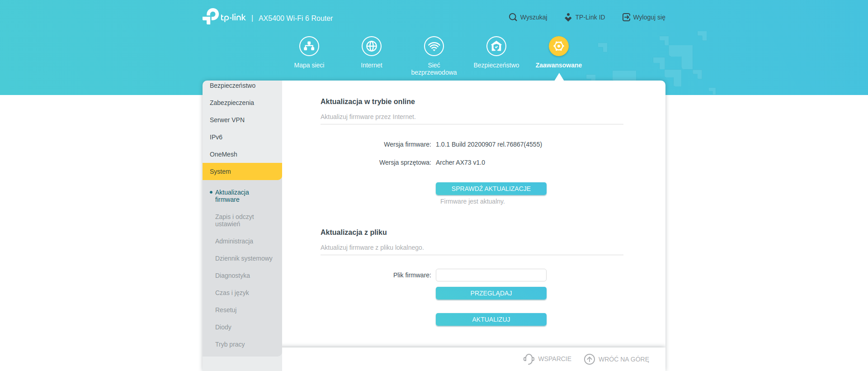Collapse the System sidebar section

242,171
